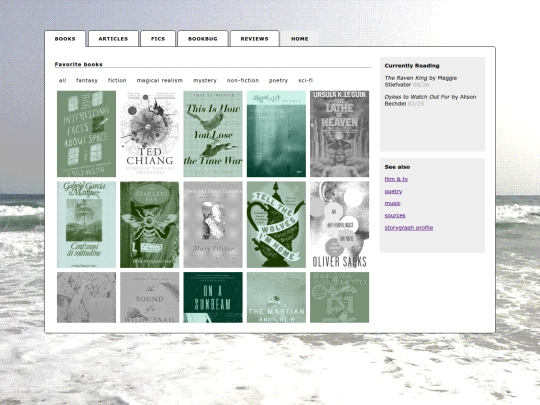Open The Starless Sea cover
The width and height of the screenshot is (540, 405).
click(x=149, y=225)
